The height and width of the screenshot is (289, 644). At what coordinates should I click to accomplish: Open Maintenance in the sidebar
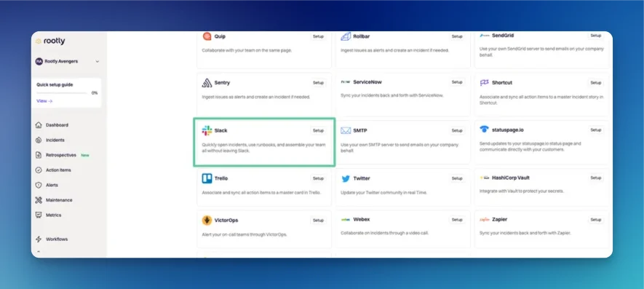tap(59, 200)
